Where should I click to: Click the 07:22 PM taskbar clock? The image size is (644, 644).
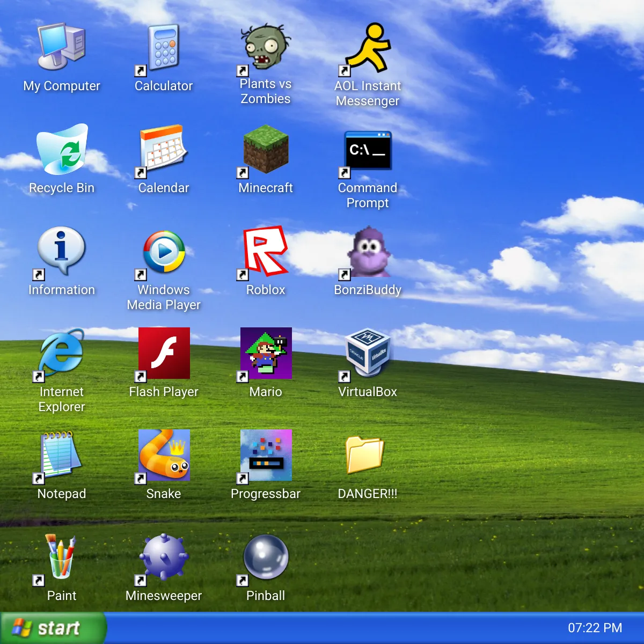tap(595, 628)
